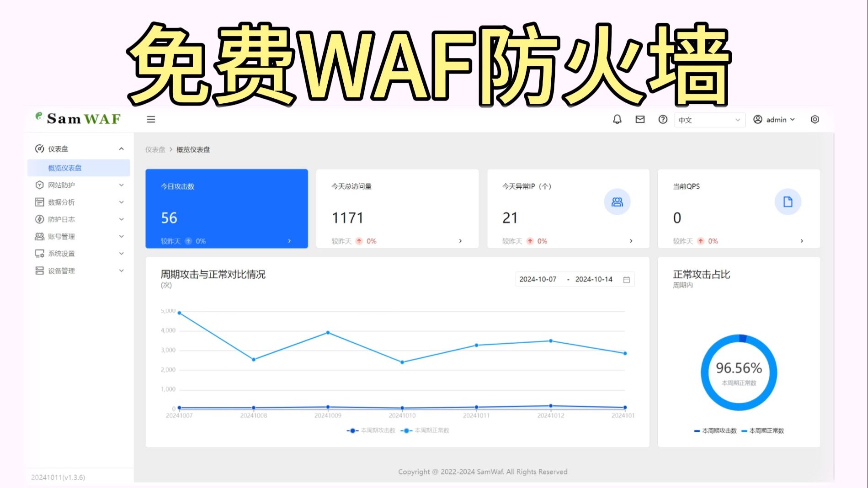The height and width of the screenshot is (488, 868).
Task: Click the 网站防护 shield icon
Action: [40, 185]
